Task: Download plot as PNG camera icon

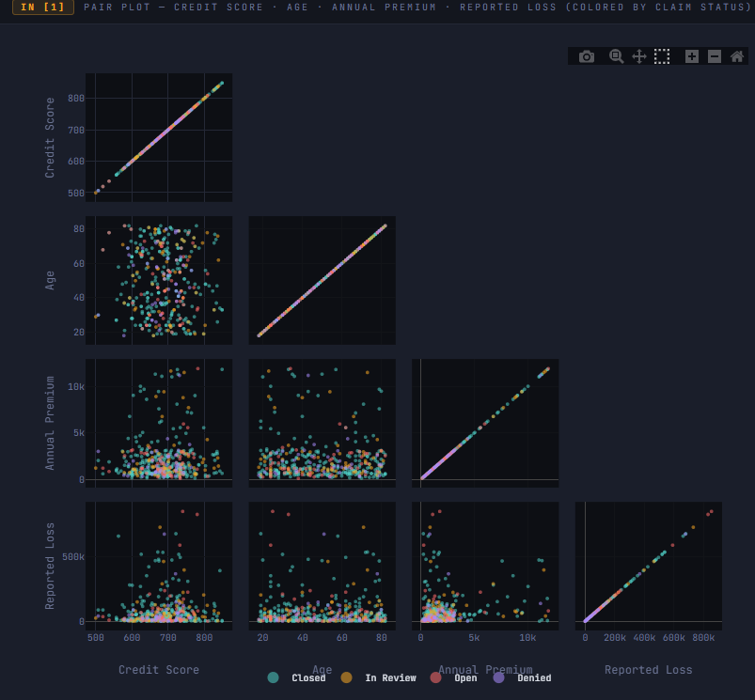Action: 587,56
